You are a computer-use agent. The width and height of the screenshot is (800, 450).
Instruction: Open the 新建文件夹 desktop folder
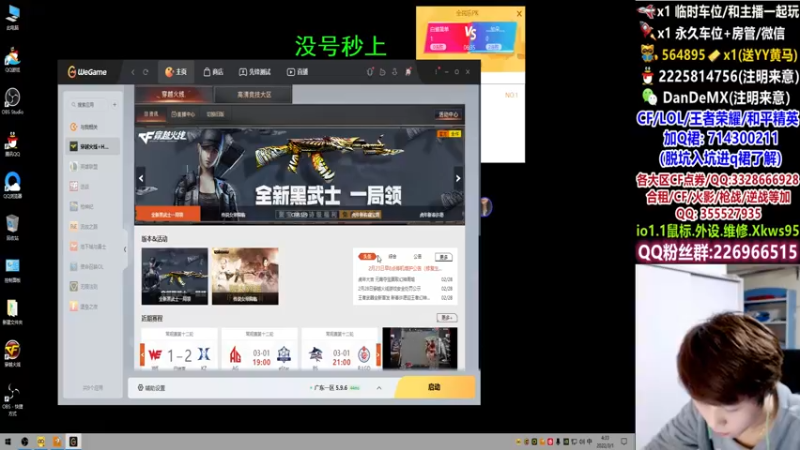click(12, 312)
